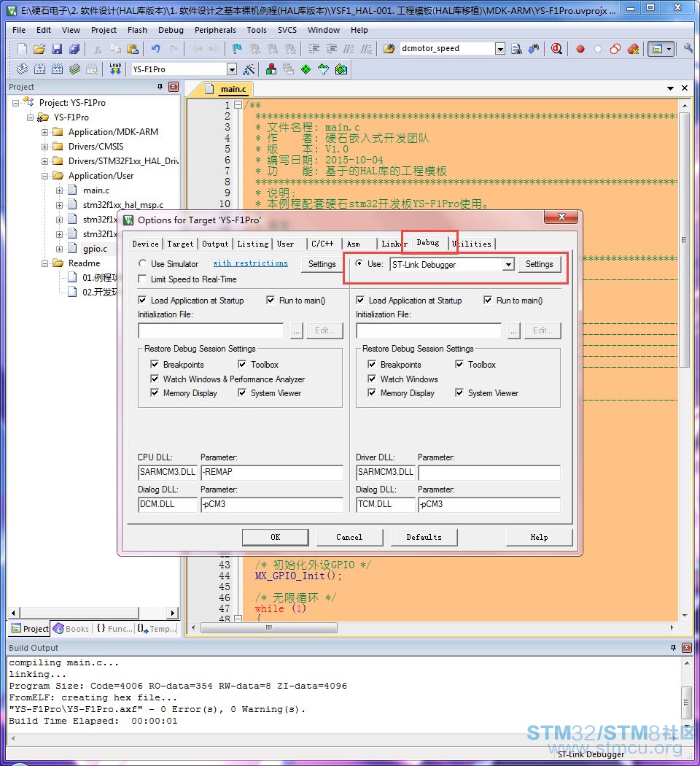Open the YS-F1Pro target dropdown

[232, 69]
